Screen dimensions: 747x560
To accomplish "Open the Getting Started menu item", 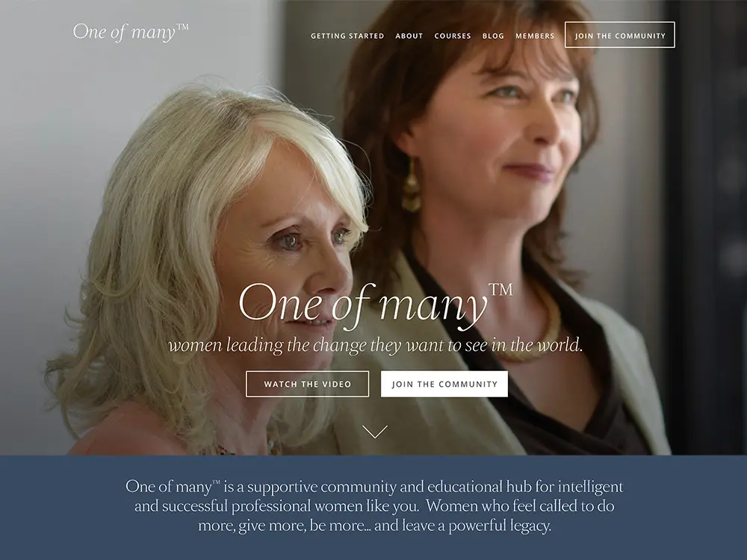I will coord(347,36).
